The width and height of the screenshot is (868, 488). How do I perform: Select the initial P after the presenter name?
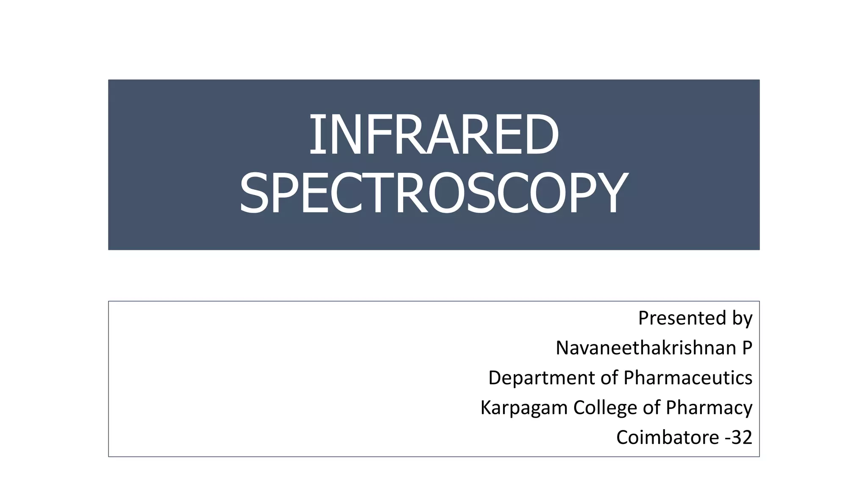point(747,348)
